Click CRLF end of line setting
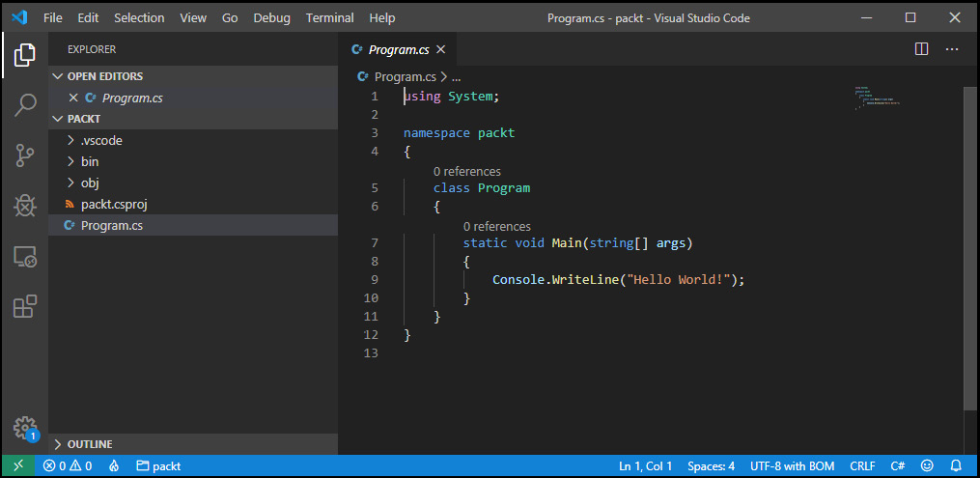 coord(862,466)
